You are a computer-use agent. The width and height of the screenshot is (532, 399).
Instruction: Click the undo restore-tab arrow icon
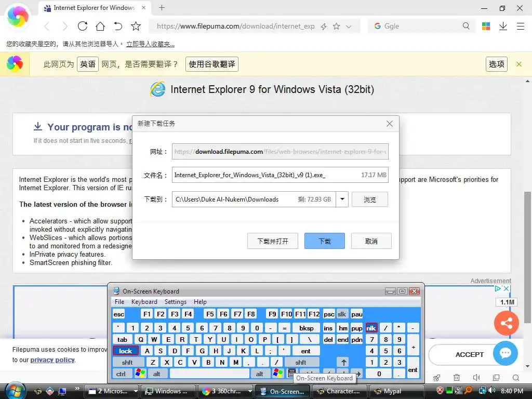[118, 26]
